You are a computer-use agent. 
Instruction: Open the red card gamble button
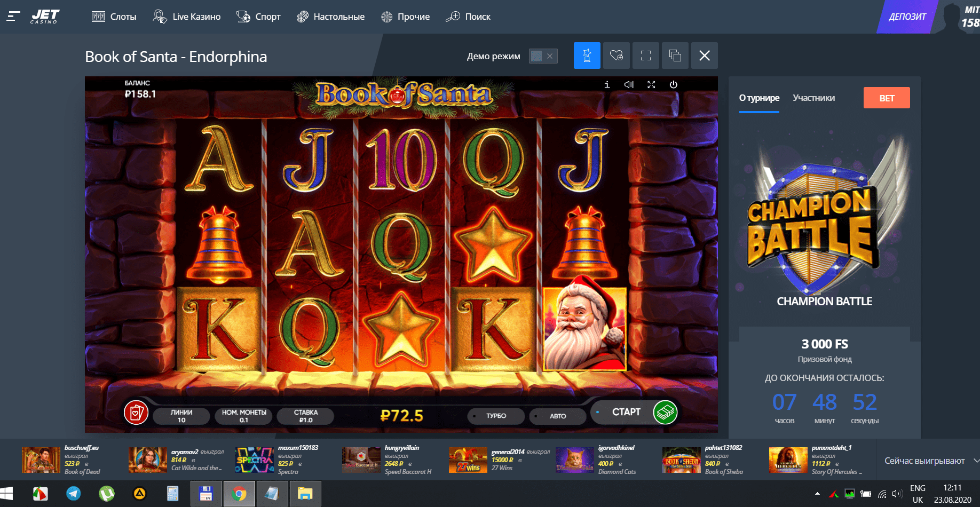click(x=136, y=413)
